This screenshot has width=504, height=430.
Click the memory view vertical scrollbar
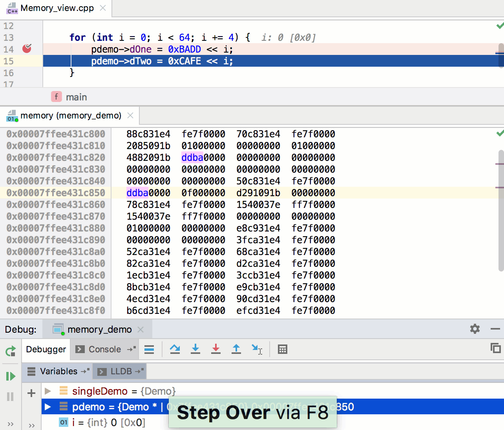click(x=501, y=210)
